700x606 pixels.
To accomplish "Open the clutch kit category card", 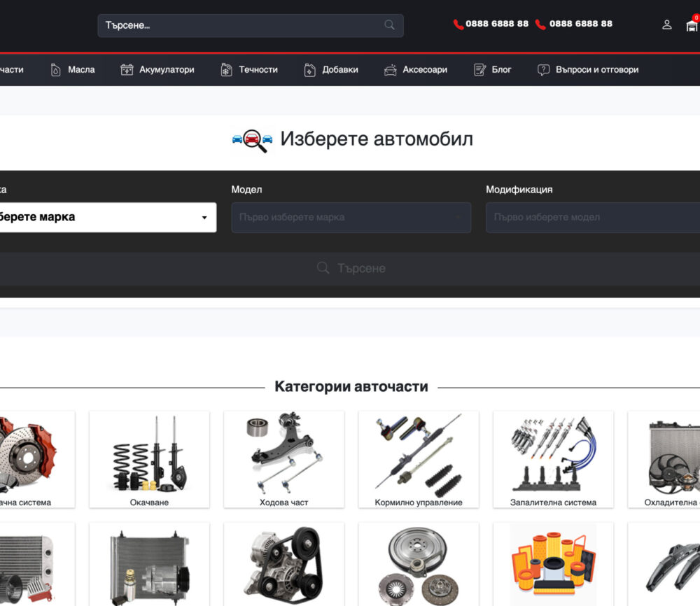I will point(419,565).
